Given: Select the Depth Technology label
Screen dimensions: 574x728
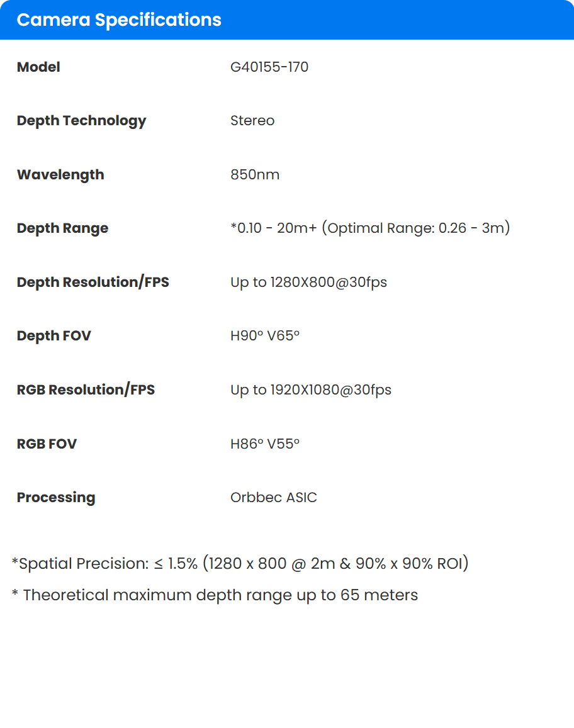Looking at the screenshot, I should pos(81,121).
